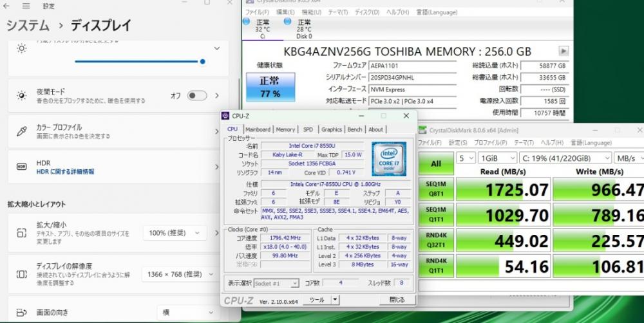This screenshot has width=644, height=323.
Task: Open the CPU-Z tools dropdown arrow
Action: click(335, 300)
